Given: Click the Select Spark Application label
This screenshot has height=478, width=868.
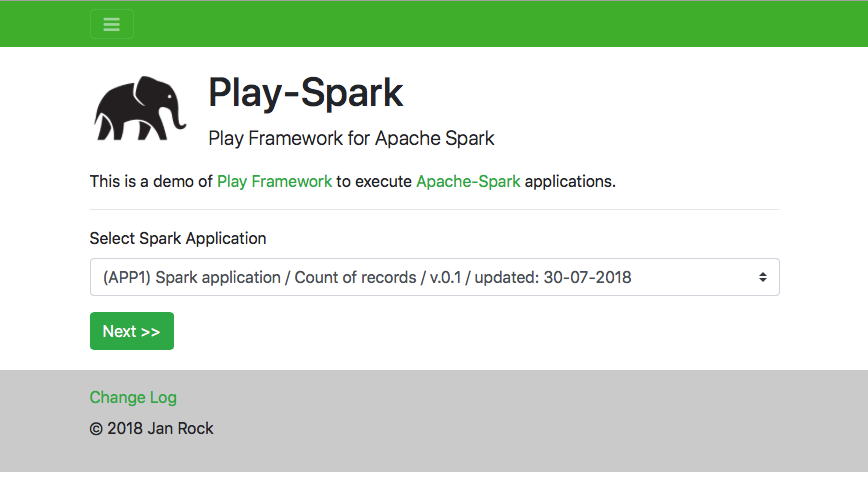Looking at the screenshot, I should pyautogui.click(x=178, y=238).
